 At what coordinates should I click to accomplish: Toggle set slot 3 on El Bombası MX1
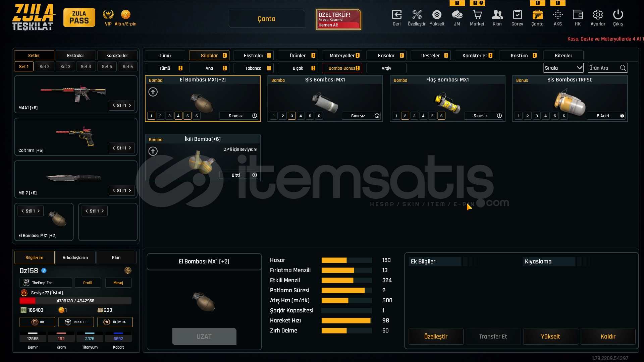pyautogui.click(x=169, y=116)
